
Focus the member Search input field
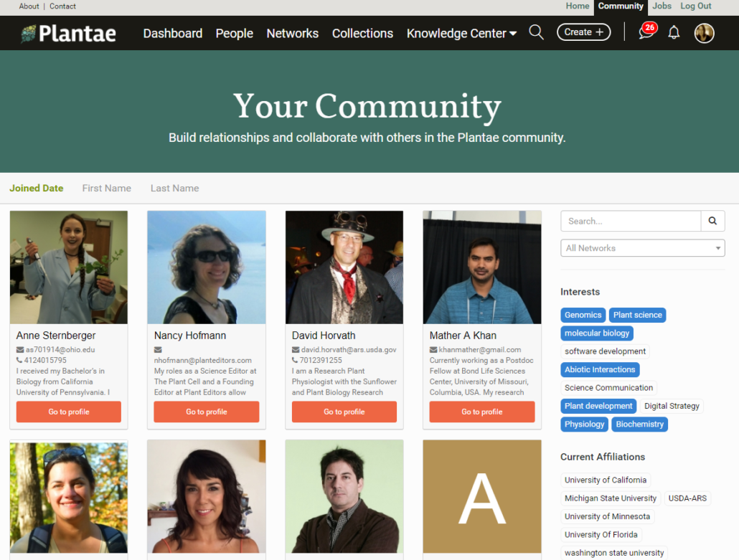(x=631, y=221)
